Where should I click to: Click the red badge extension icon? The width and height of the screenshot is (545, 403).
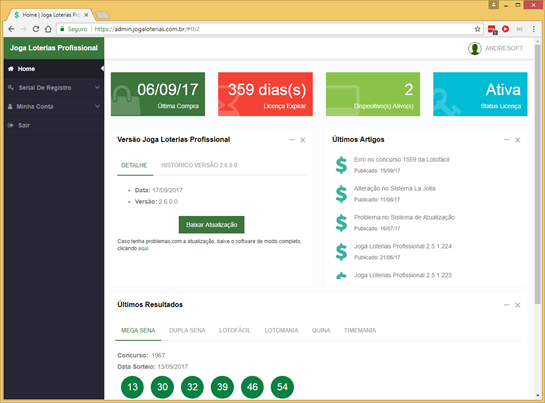pyautogui.click(x=492, y=30)
